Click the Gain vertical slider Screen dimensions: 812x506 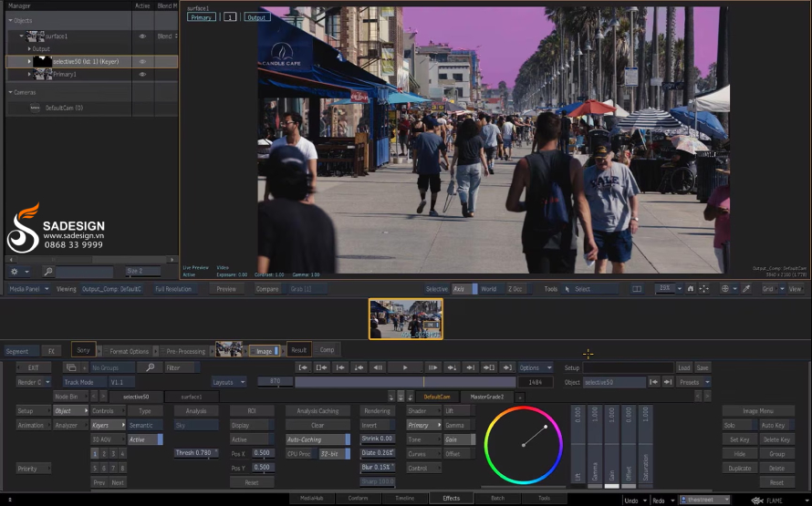(611, 447)
